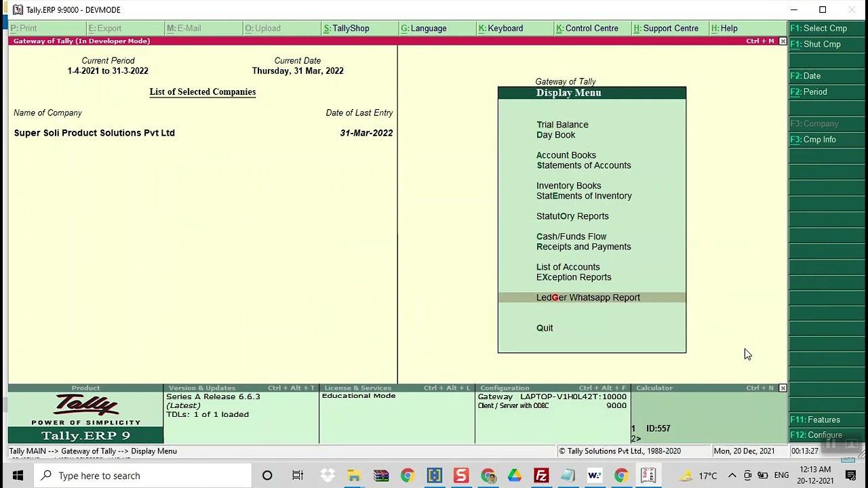
Task: Click the Version & Updates panel header
Action: (241, 388)
